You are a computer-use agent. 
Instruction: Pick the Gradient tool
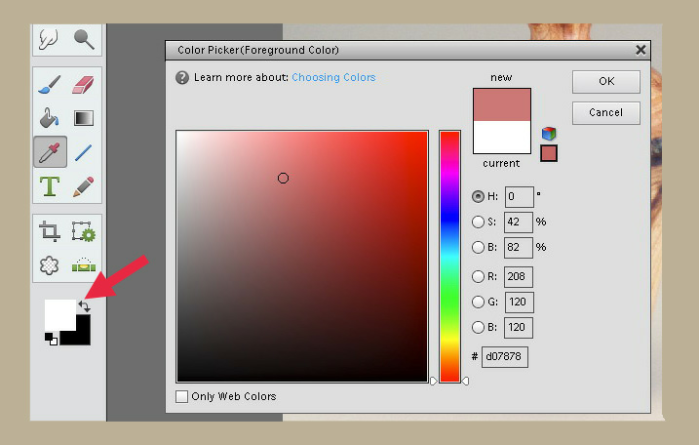(83, 118)
